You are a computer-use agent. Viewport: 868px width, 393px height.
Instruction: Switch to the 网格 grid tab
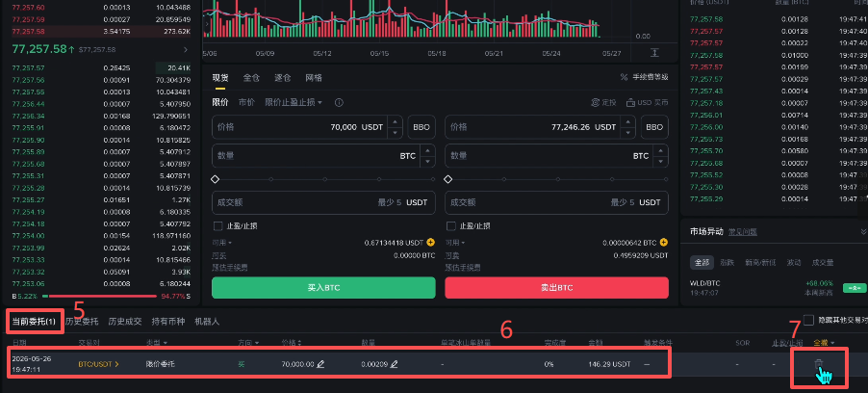point(314,78)
